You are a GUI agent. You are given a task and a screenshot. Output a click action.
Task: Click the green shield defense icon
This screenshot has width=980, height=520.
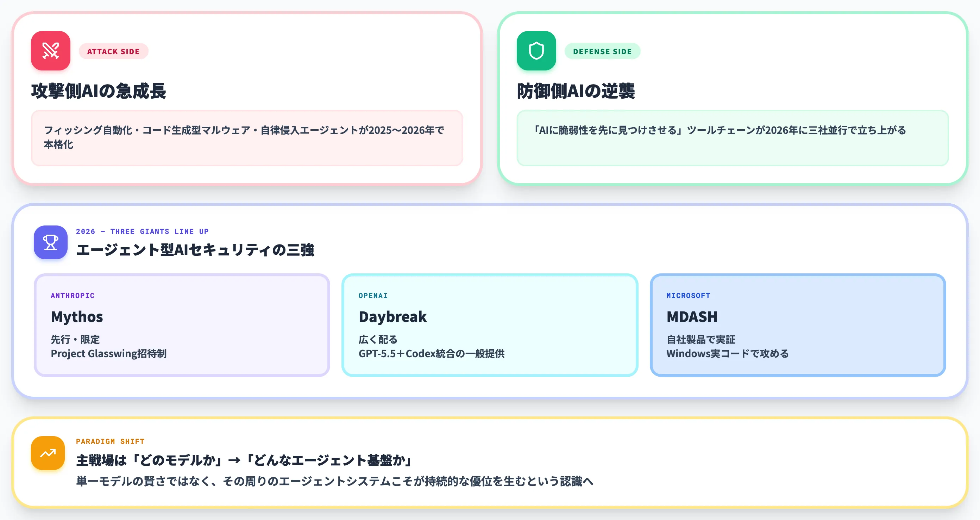click(536, 51)
